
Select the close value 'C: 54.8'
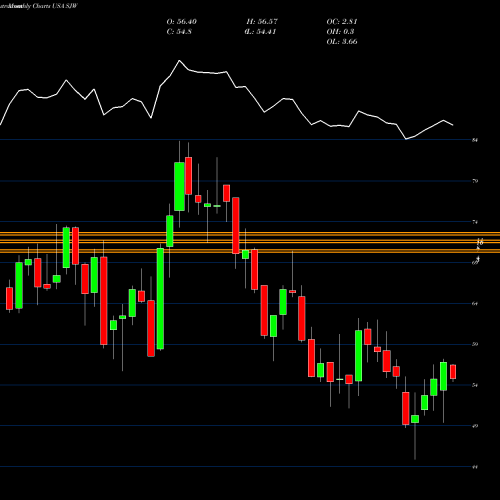coord(179,32)
